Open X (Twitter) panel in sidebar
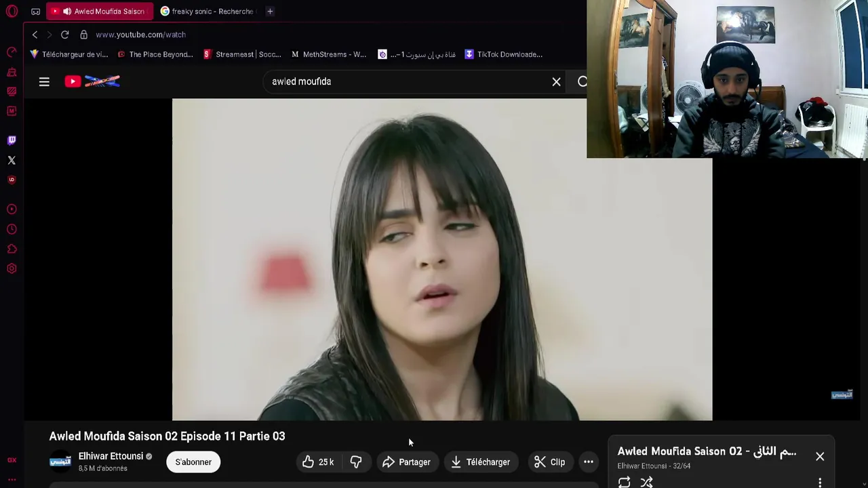The height and width of the screenshot is (488, 868). coord(12,160)
